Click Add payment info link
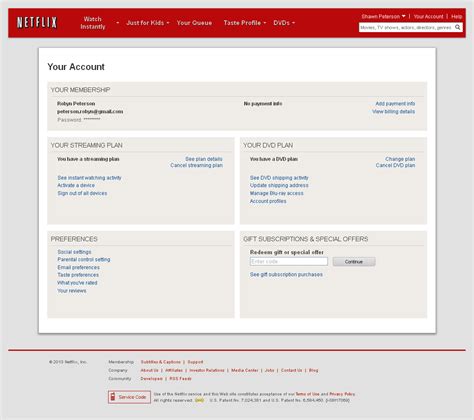 [395, 104]
